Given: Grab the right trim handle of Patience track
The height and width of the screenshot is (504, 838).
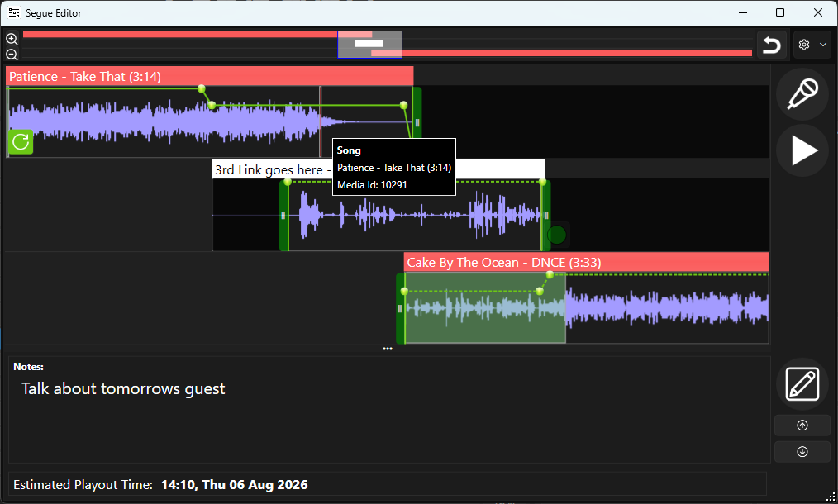Looking at the screenshot, I should (417, 121).
